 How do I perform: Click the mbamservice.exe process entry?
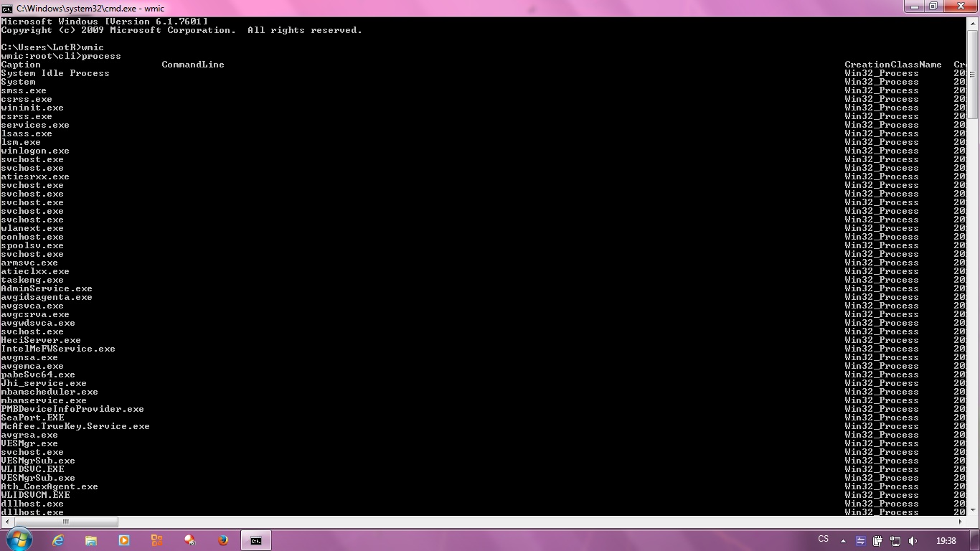pos(44,400)
